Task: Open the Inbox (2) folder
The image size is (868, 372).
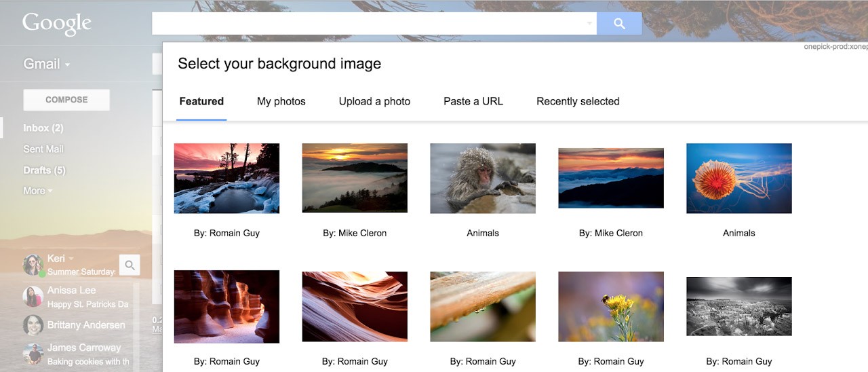Action: tap(43, 128)
